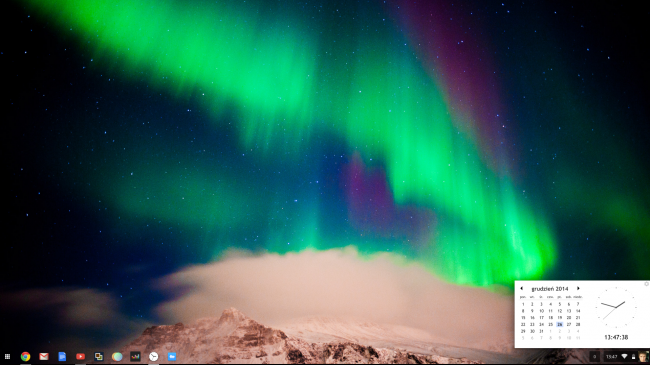Open the user avatar in the tray

click(643, 357)
